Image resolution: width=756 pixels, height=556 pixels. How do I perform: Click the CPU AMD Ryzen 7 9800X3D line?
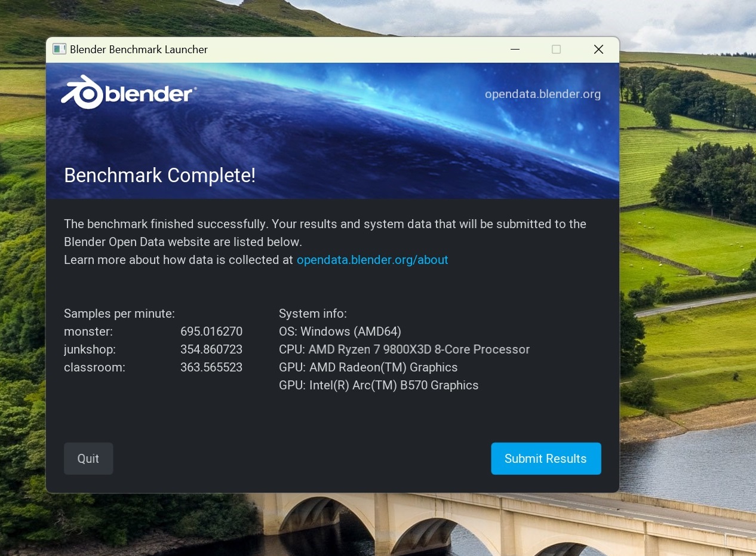tap(404, 349)
